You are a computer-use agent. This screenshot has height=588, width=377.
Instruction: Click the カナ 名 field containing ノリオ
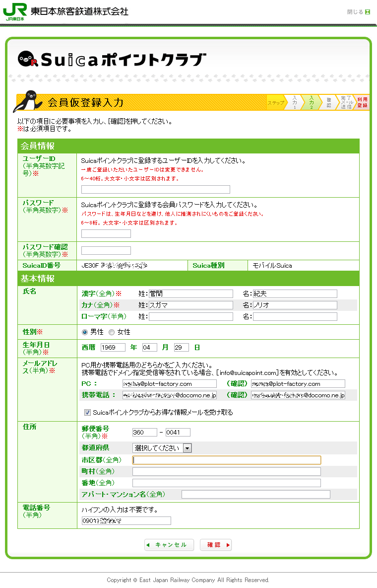coord(295,305)
